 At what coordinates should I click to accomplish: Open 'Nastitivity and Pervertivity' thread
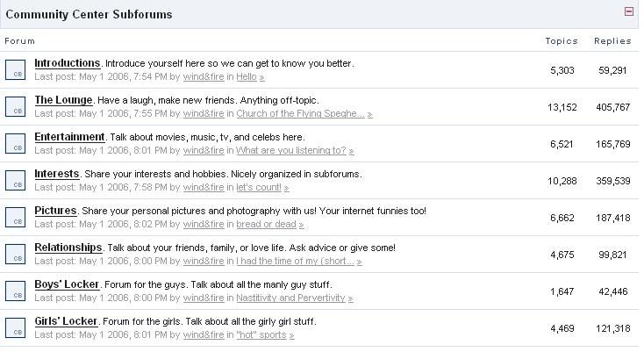tap(294, 298)
